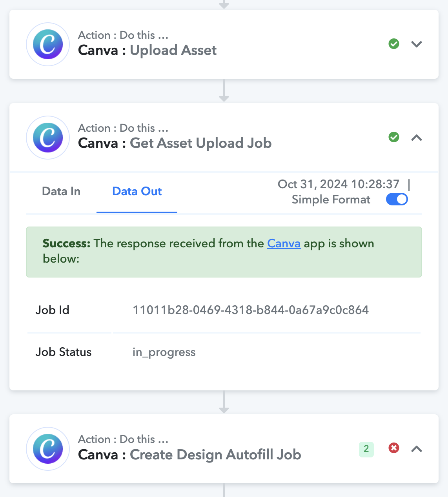This screenshot has width=448, height=497.
Task: Switch to the Data In tab
Action: 61,191
